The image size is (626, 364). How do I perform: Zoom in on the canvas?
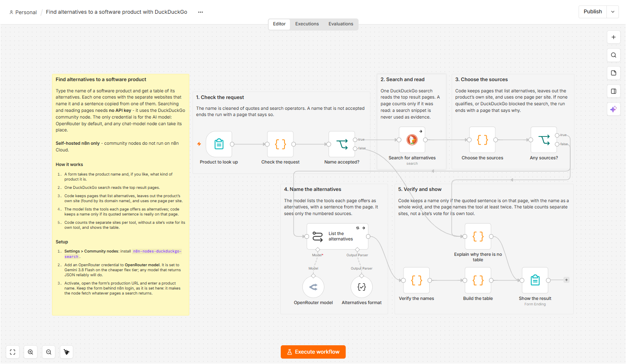coord(30,352)
